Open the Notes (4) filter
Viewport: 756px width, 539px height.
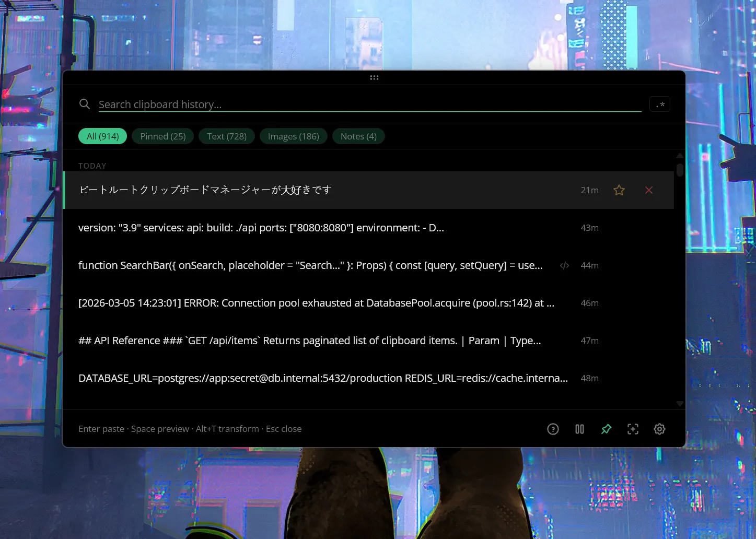pyautogui.click(x=358, y=136)
